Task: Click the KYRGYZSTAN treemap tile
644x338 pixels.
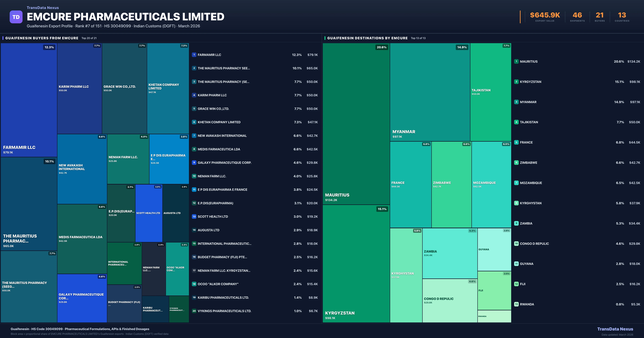Action: coord(356,264)
